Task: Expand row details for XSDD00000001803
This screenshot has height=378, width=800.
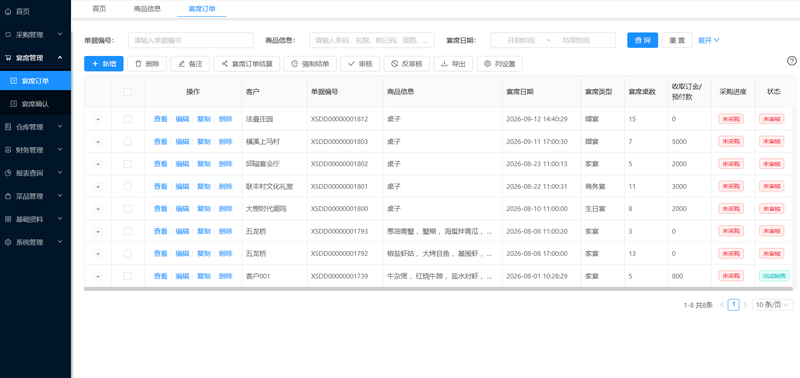Action: point(98,142)
